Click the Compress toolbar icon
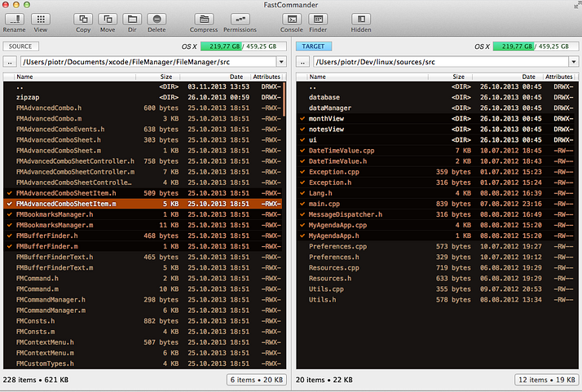582x392 pixels. pos(203,19)
